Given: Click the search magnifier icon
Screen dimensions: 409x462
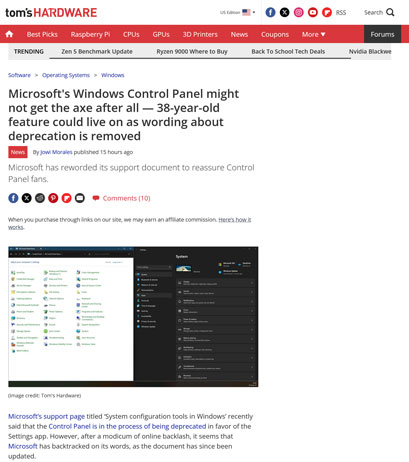Looking at the screenshot, I should point(390,12).
